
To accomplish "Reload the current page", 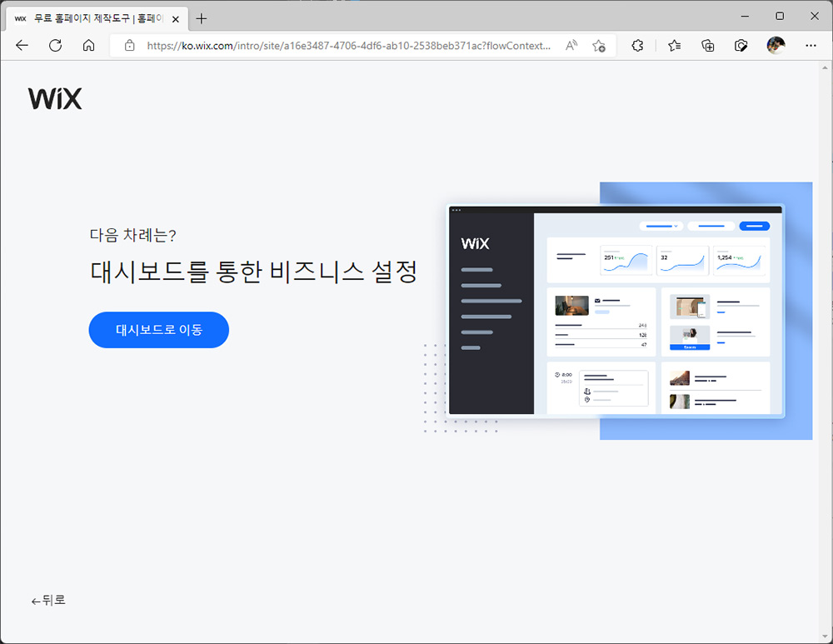I will pyautogui.click(x=55, y=46).
